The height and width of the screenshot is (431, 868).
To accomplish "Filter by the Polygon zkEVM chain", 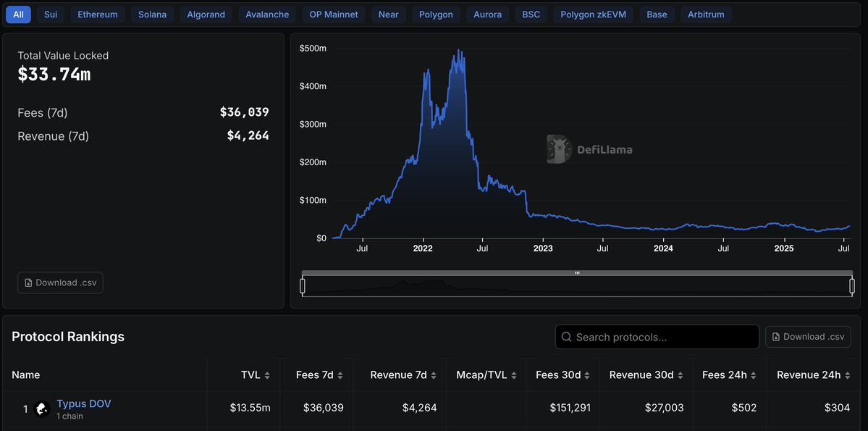I will (593, 14).
